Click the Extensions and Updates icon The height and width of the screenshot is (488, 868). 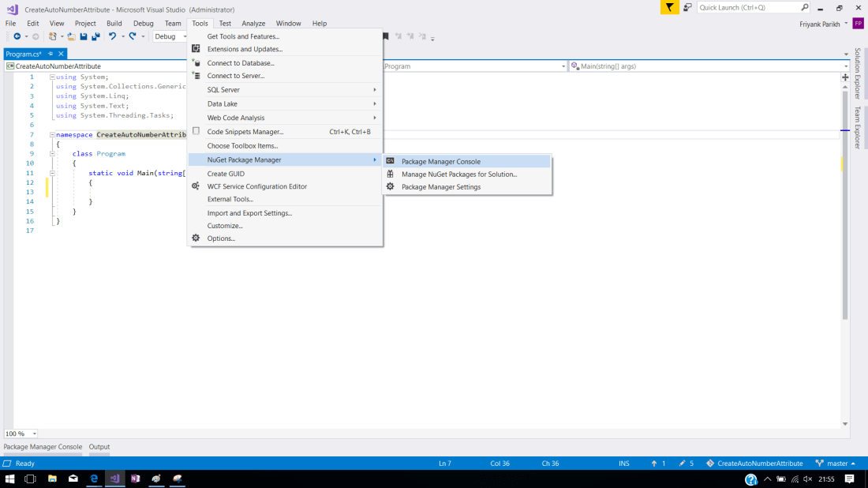[x=196, y=49]
